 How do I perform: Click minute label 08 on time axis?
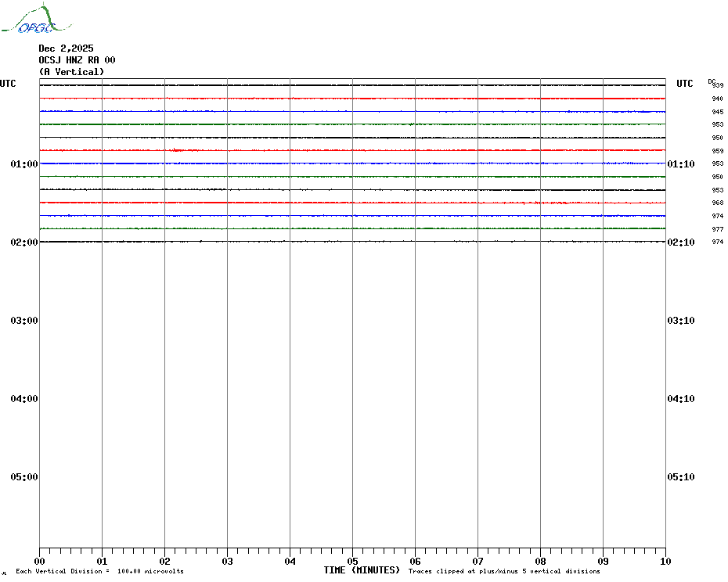point(540,561)
